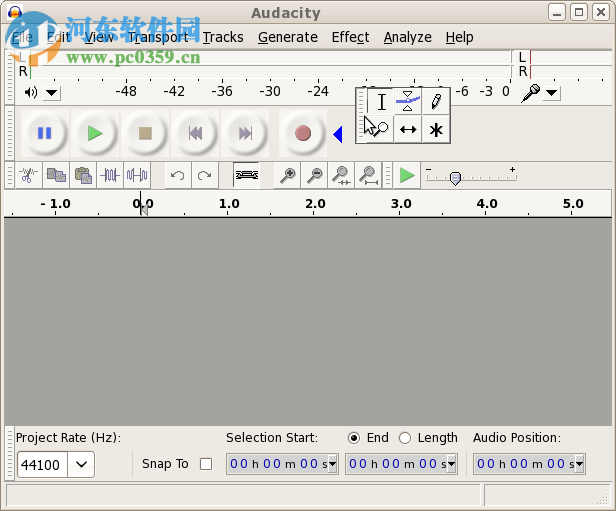Click the speaker output meter icon
616x511 pixels.
click(x=31, y=93)
